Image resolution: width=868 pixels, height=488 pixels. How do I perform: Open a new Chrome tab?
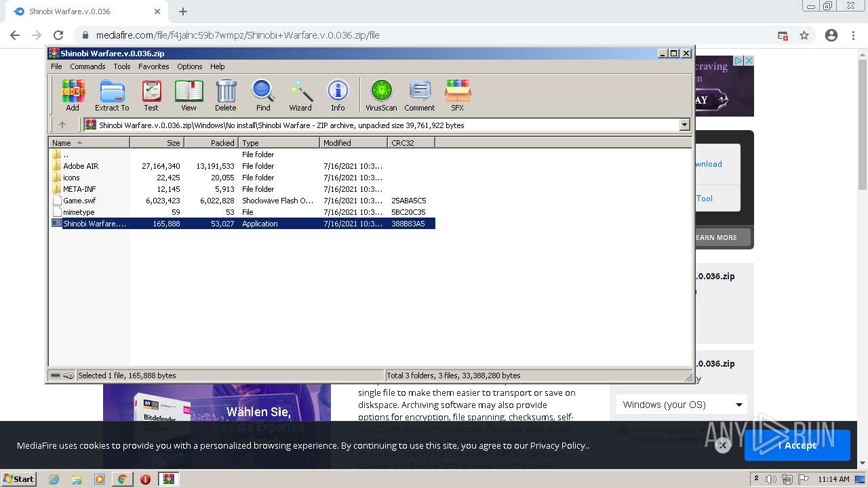pyautogui.click(x=183, y=12)
